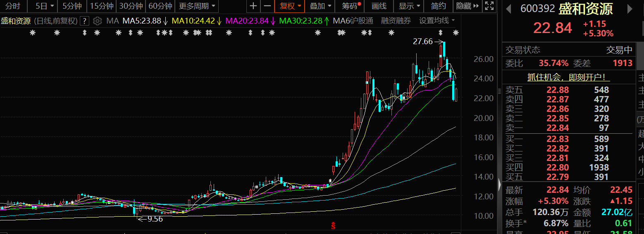644x234 pixels.
Task: Open the 复权 adjustment dropdown
Action: 290,6
